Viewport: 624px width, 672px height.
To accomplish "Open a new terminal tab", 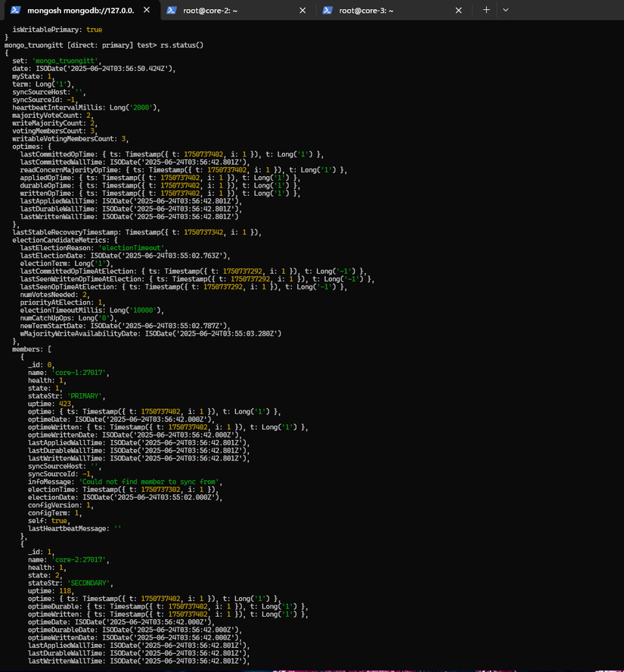I will pos(486,10).
